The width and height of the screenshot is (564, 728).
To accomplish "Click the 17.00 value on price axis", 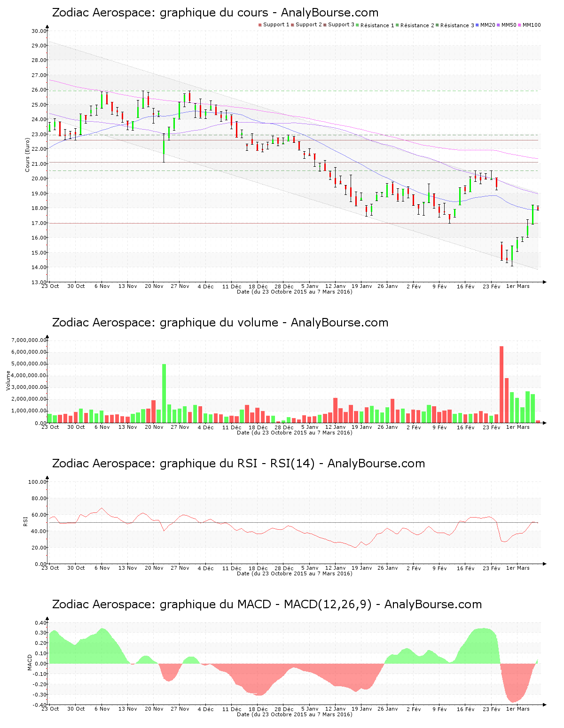I will pos(39,223).
